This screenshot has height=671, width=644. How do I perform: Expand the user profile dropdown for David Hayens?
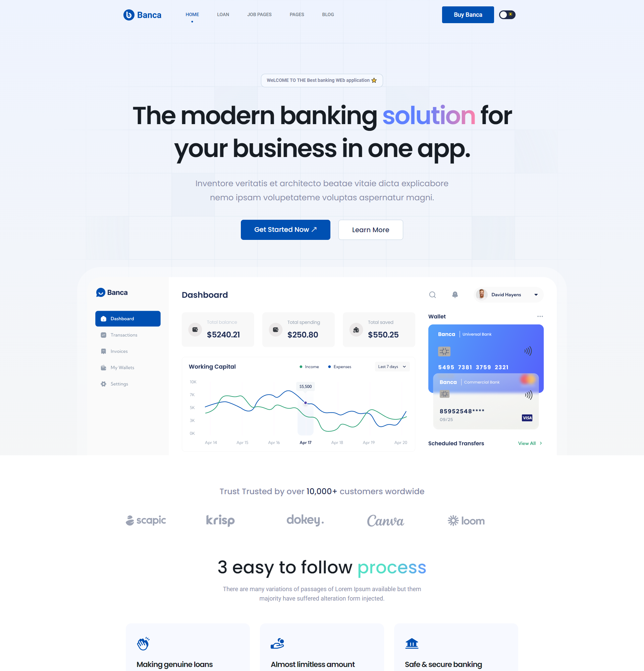tap(536, 294)
